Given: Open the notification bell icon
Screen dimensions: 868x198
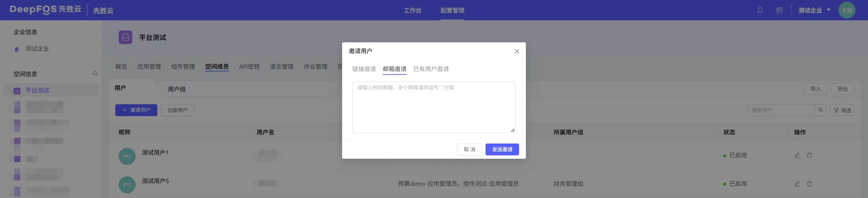Looking at the screenshot, I should tap(760, 10).
